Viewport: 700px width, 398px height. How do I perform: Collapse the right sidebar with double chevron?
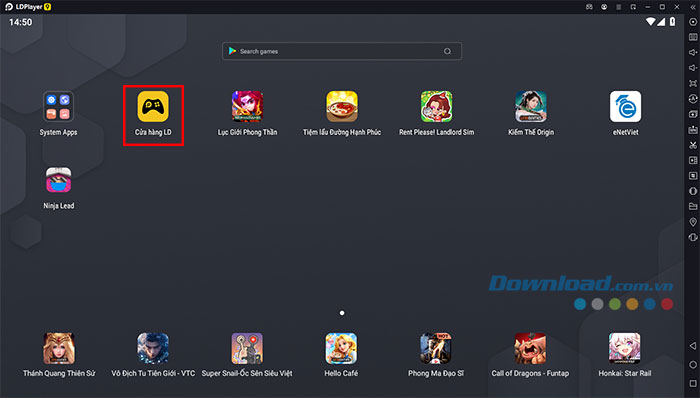click(693, 7)
